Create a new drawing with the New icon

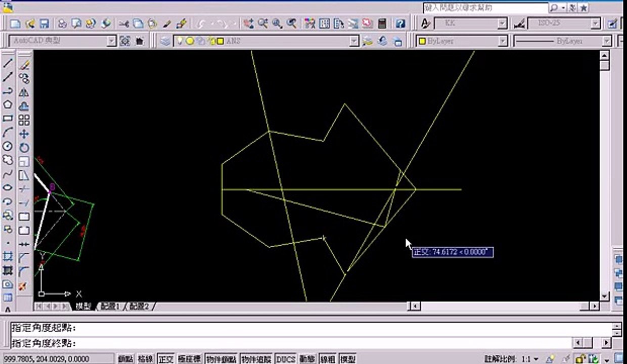coord(16,24)
